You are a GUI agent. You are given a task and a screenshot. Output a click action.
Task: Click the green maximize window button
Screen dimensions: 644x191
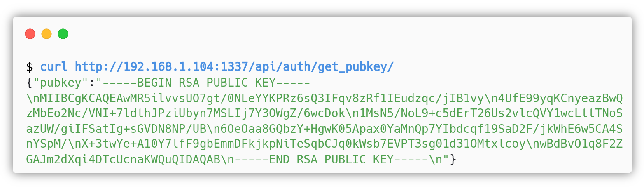click(63, 34)
